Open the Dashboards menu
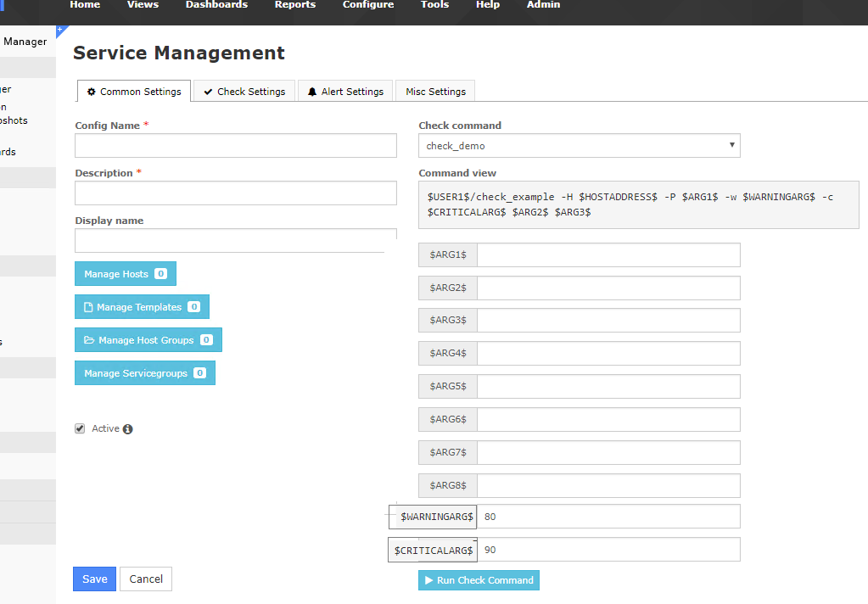 coord(216,5)
